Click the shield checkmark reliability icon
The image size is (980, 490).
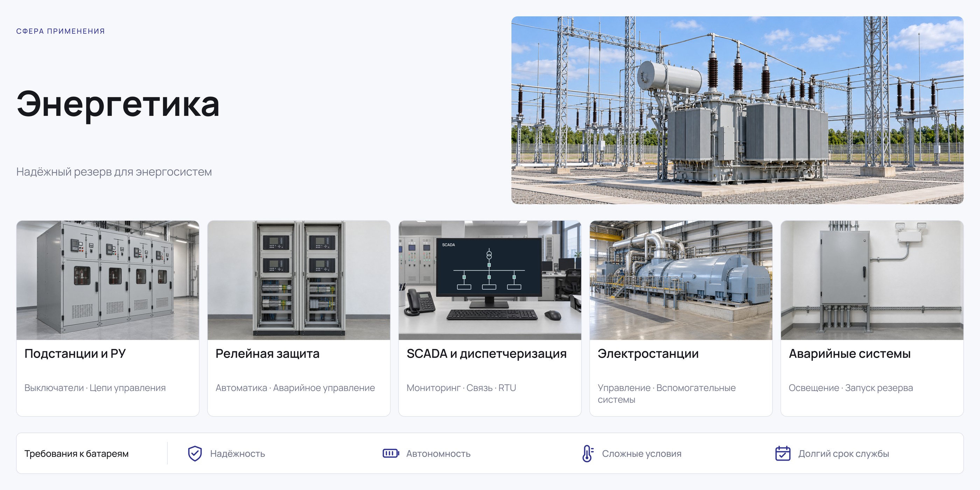point(195,454)
